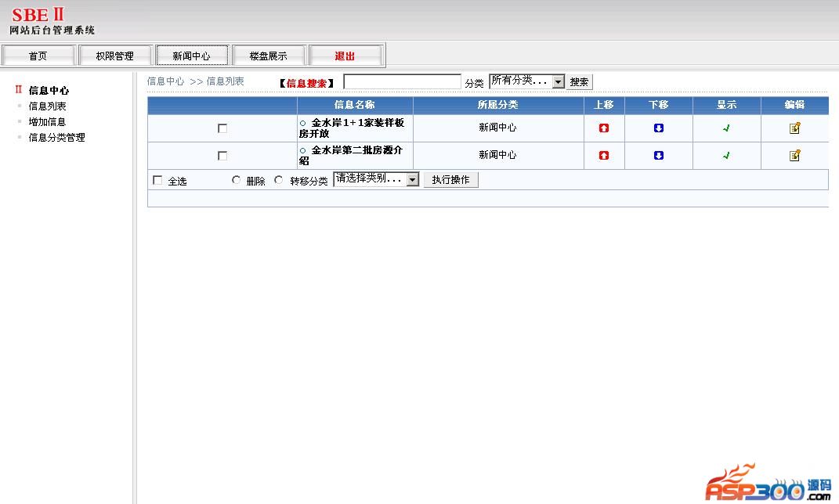Image resolution: width=839 pixels, height=504 pixels.
Task: Switch to the 权限管理 tab
Action: click(115, 56)
